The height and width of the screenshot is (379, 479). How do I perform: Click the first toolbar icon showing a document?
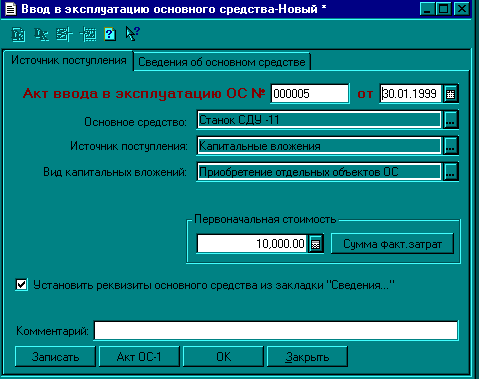pos(18,34)
